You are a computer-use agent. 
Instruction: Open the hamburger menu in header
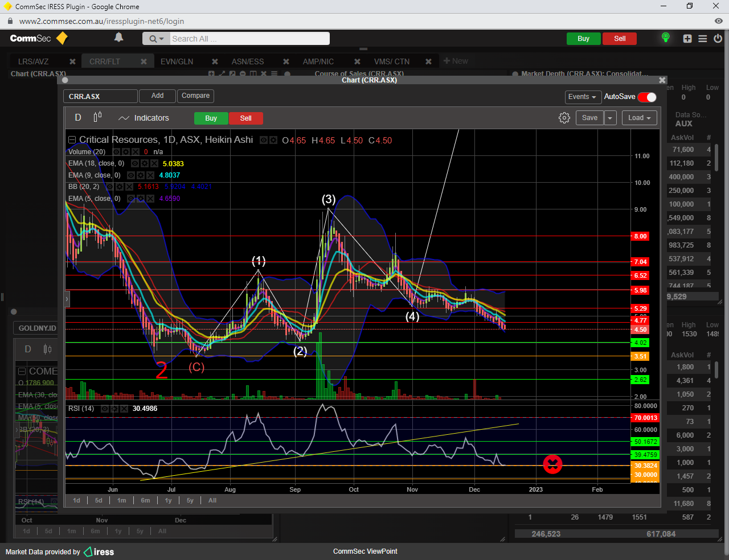pos(703,39)
